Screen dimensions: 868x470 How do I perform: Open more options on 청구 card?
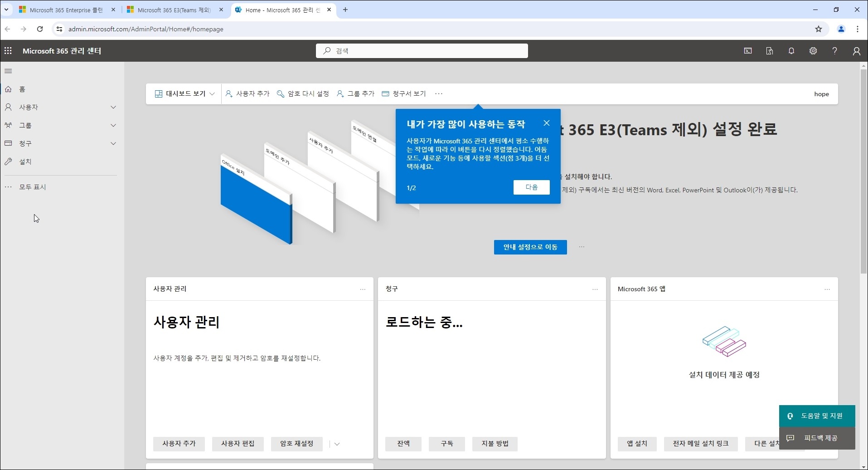click(595, 289)
